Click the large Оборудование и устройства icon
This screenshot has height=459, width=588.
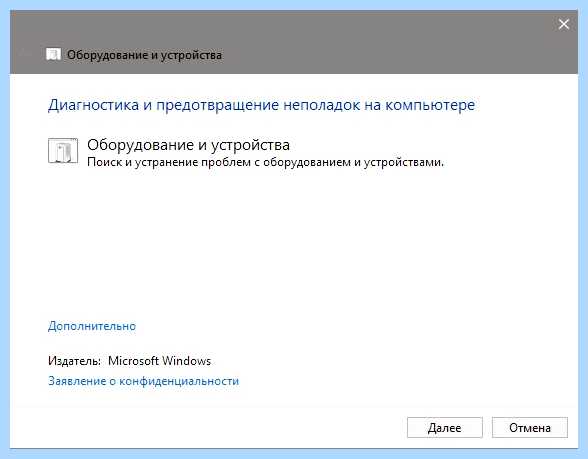tap(63, 151)
